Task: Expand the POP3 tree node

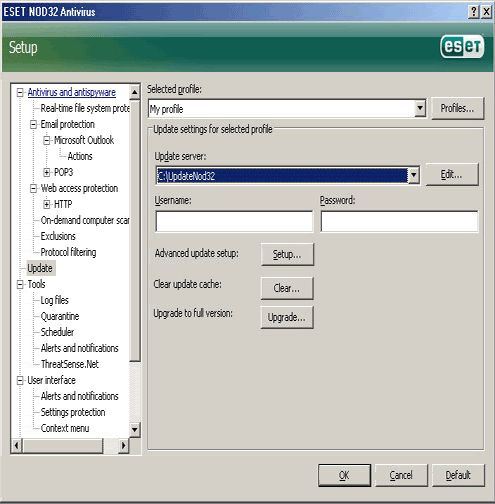Action: point(47,172)
